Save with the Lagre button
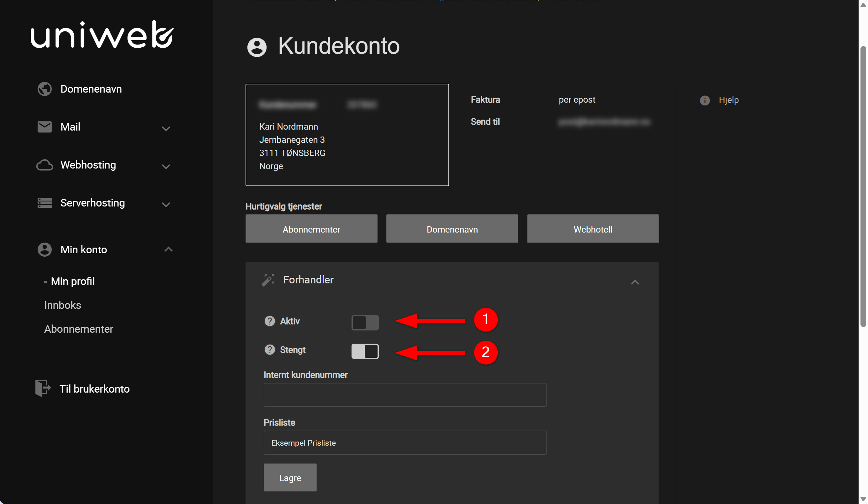The width and height of the screenshot is (868, 504). pos(290,477)
